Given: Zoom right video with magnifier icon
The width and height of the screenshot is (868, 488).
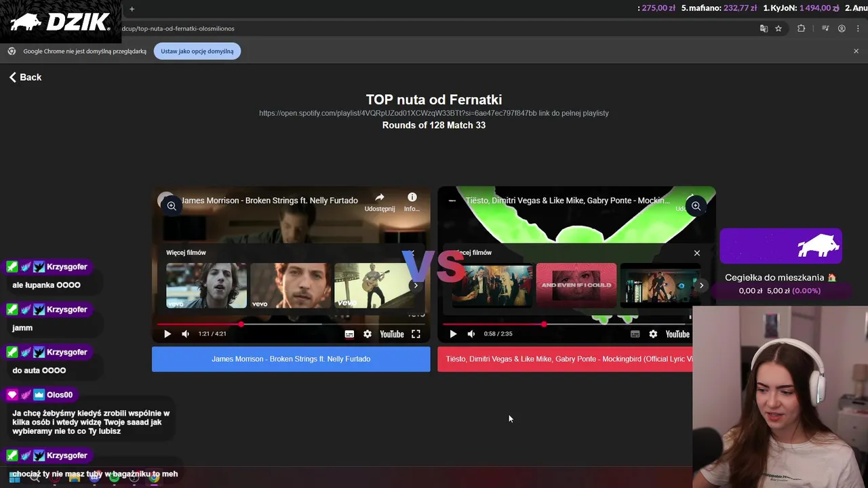Looking at the screenshot, I should coord(696,206).
